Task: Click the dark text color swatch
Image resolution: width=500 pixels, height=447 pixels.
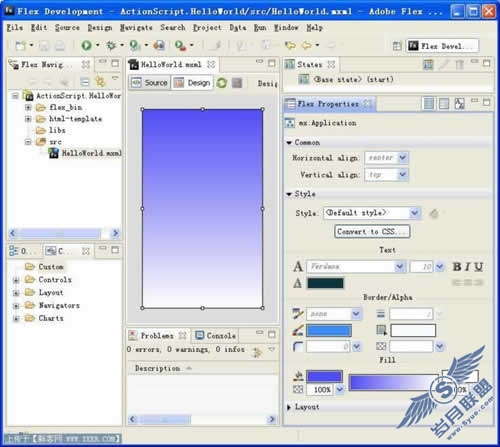Action: pyautogui.click(x=325, y=283)
